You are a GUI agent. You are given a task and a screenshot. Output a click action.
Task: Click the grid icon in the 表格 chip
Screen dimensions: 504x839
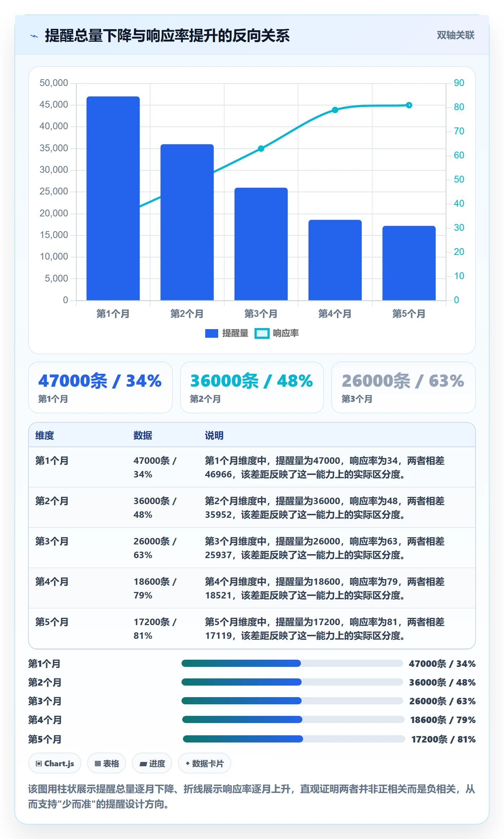(98, 763)
